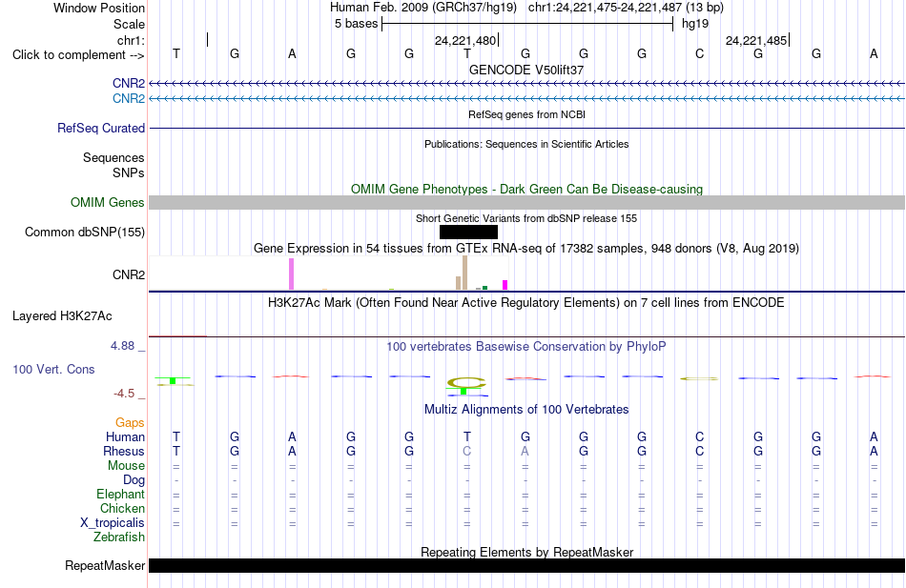Click the light gray A in Rhesus row

[525, 451]
